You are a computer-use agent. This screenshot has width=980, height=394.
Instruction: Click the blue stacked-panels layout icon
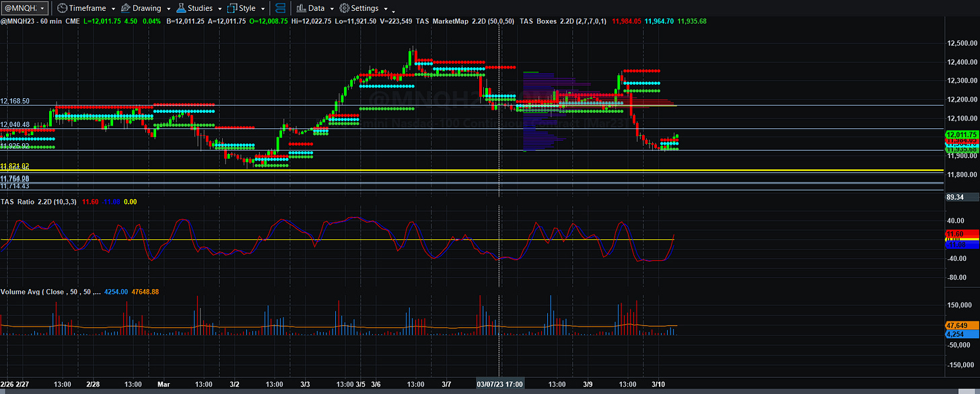pyautogui.click(x=281, y=8)
